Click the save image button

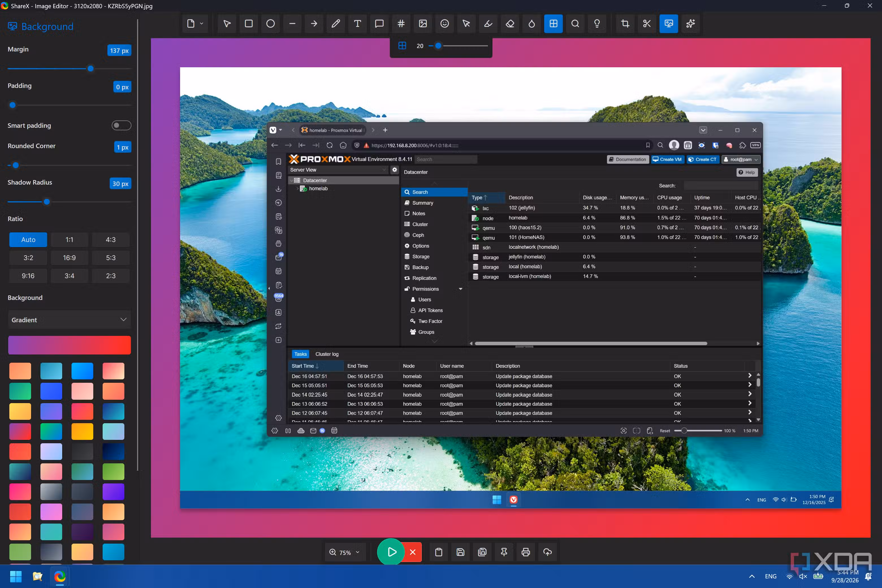[x=461, y=552]
